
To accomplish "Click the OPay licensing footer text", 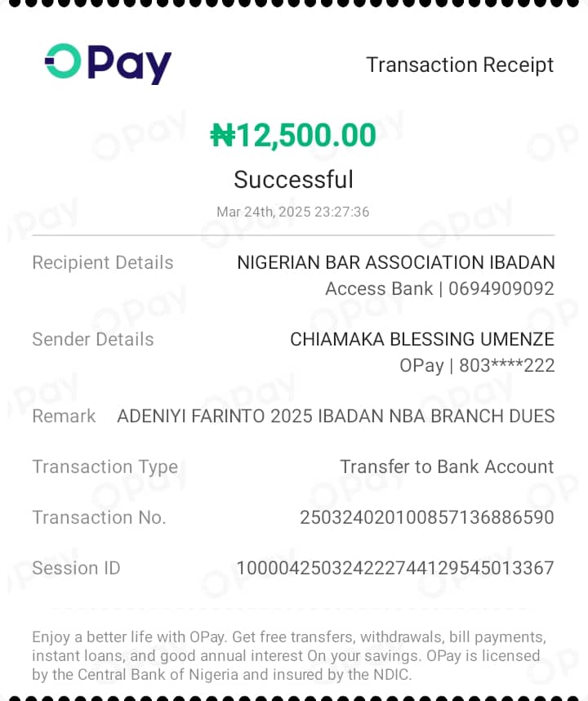I will (x=288, y=655).
